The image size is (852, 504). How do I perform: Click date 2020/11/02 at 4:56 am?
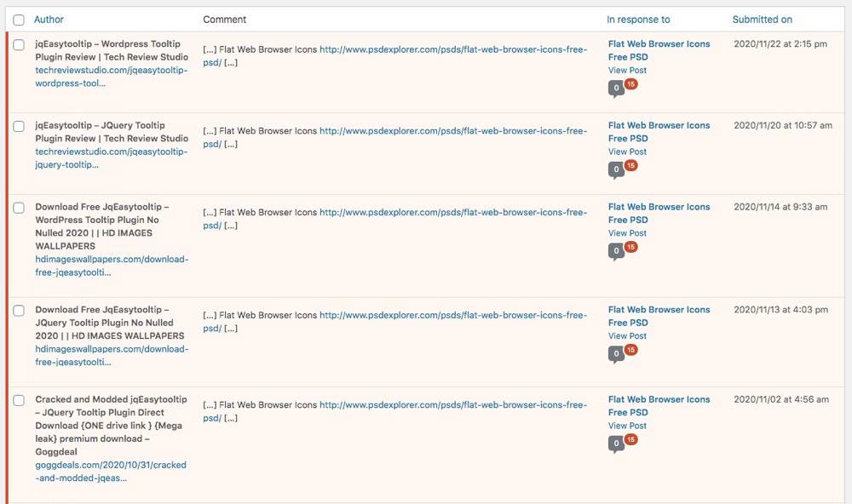pos(781,400)
